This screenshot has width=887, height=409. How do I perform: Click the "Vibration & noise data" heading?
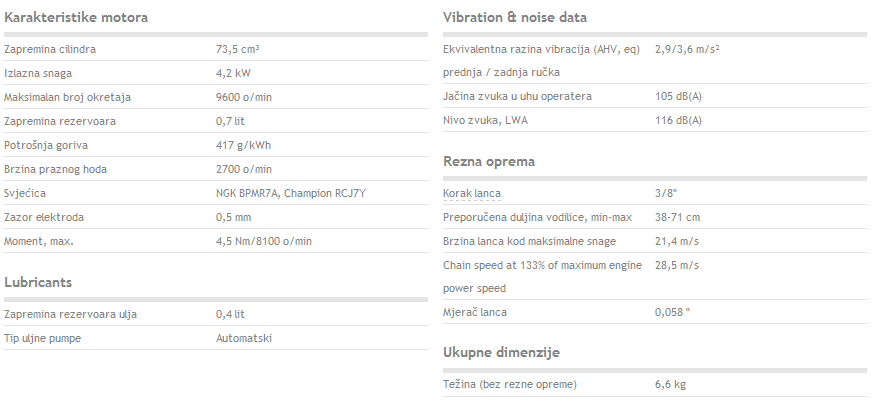click(515, 17)
